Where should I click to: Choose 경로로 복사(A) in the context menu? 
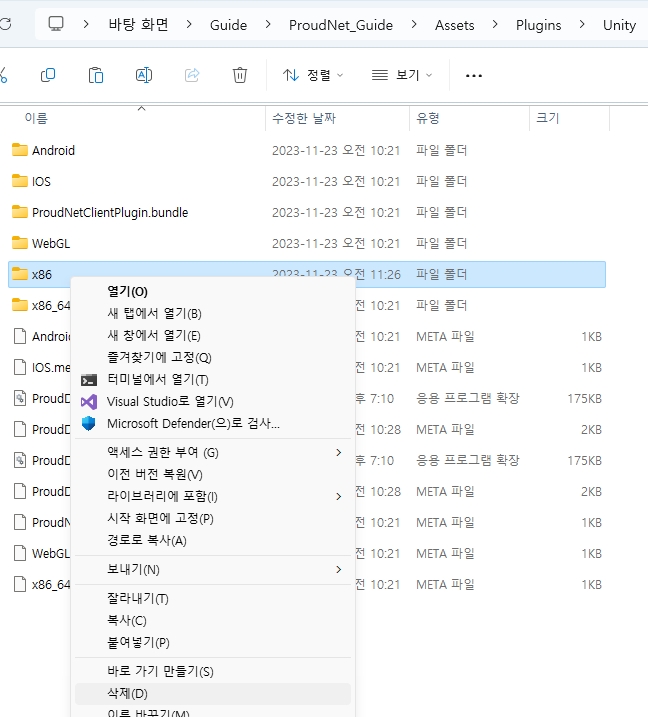[147, 540]
